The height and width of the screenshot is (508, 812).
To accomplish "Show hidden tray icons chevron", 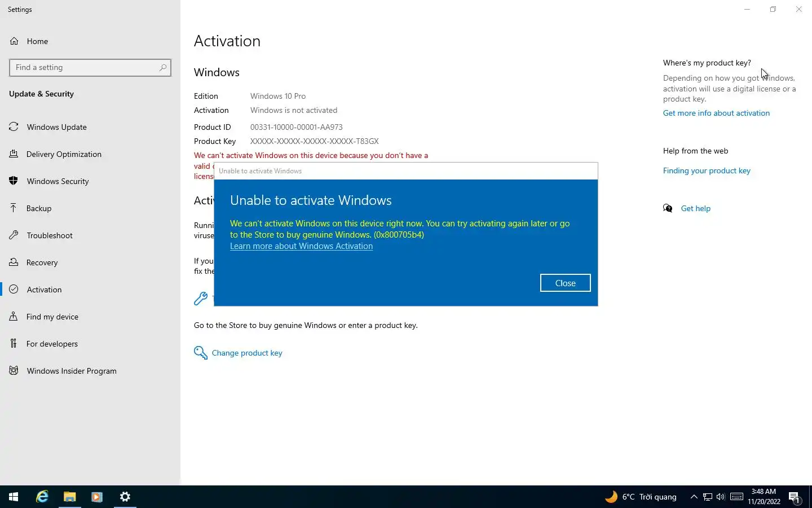I will pos(694,497).
